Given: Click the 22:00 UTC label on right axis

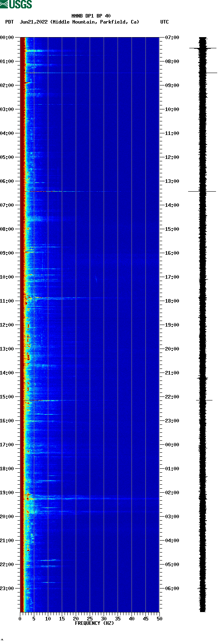Looking at the screenshot, I should point(172,397).
